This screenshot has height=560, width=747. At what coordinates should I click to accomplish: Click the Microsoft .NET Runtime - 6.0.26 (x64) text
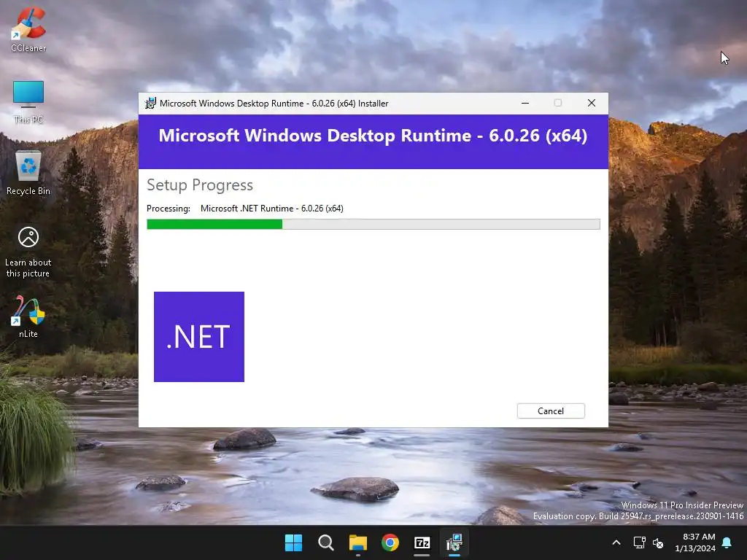[272, 209]
